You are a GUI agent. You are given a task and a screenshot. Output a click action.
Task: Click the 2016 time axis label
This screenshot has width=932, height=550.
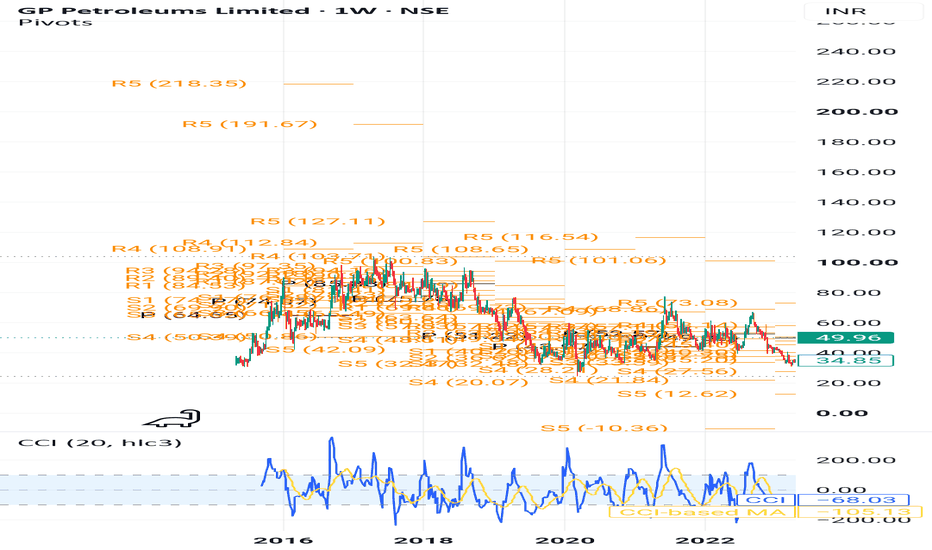tap(283, 540)
